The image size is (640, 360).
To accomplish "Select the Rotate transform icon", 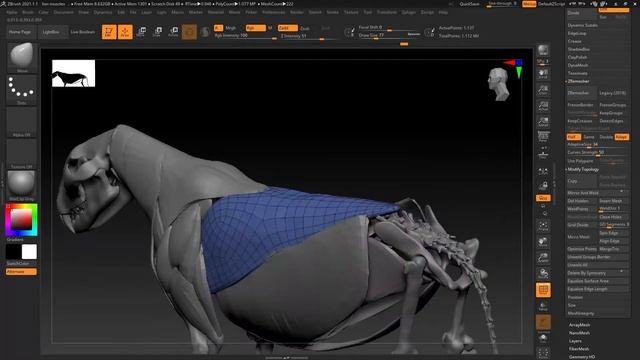I will tap(173, 32).
